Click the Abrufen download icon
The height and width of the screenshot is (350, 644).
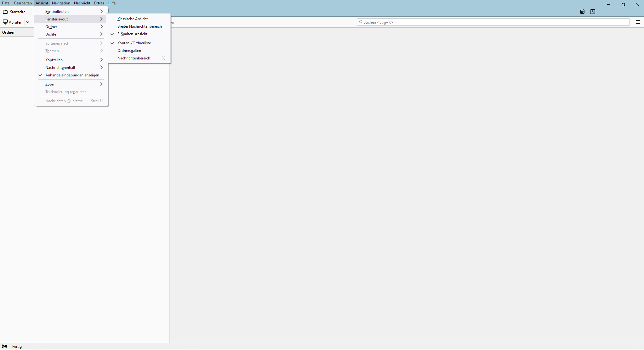pyautogui.click(x=5, y=22)
